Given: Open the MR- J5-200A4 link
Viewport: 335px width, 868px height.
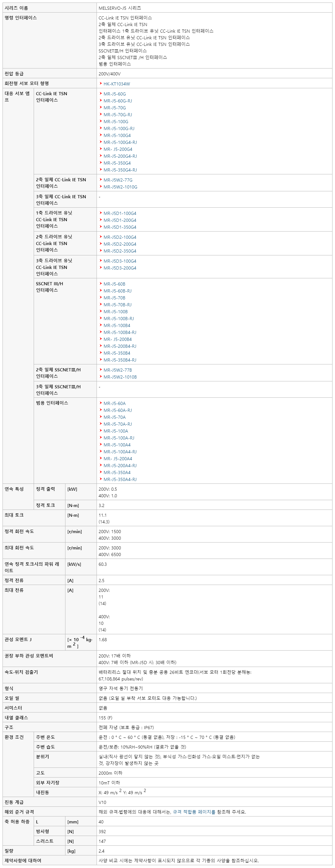Looking at the screenshot, I should pos(118,459).
